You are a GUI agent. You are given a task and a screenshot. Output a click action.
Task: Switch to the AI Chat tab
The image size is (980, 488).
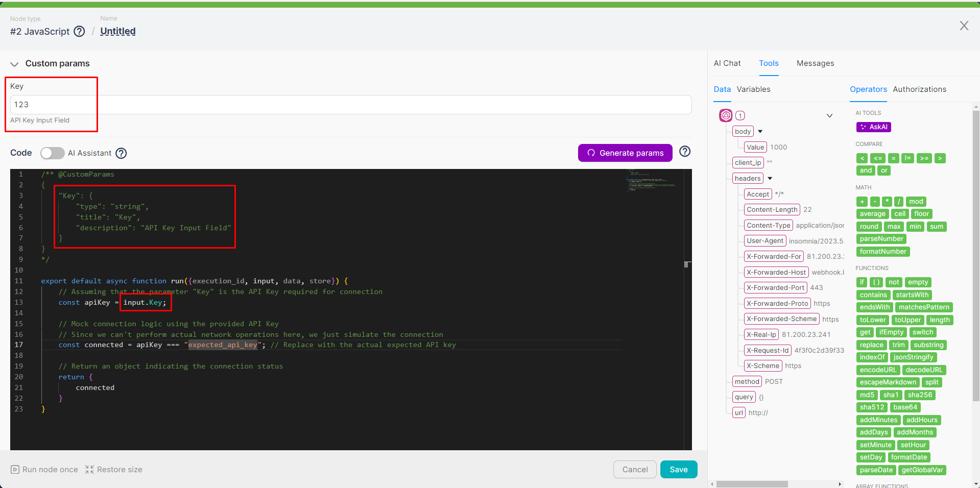727,63
